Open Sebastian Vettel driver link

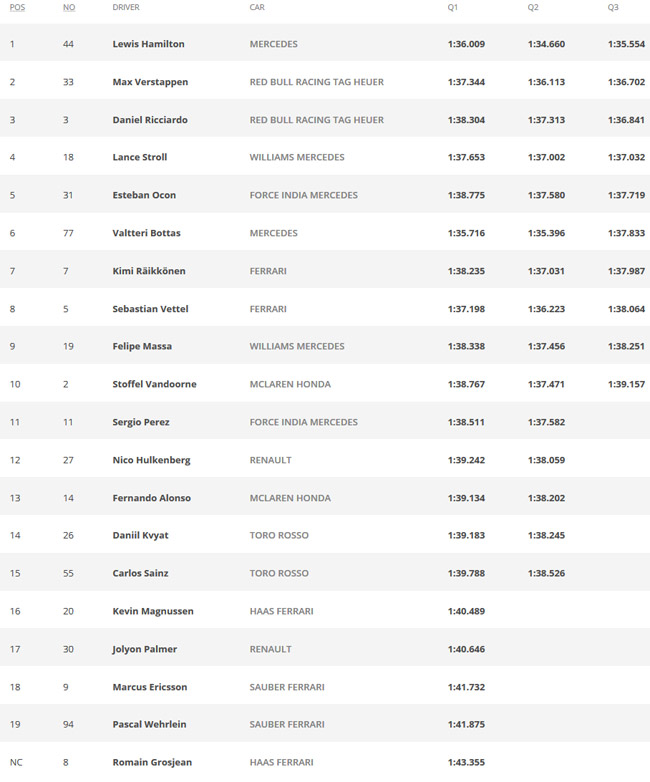point(150,309)
